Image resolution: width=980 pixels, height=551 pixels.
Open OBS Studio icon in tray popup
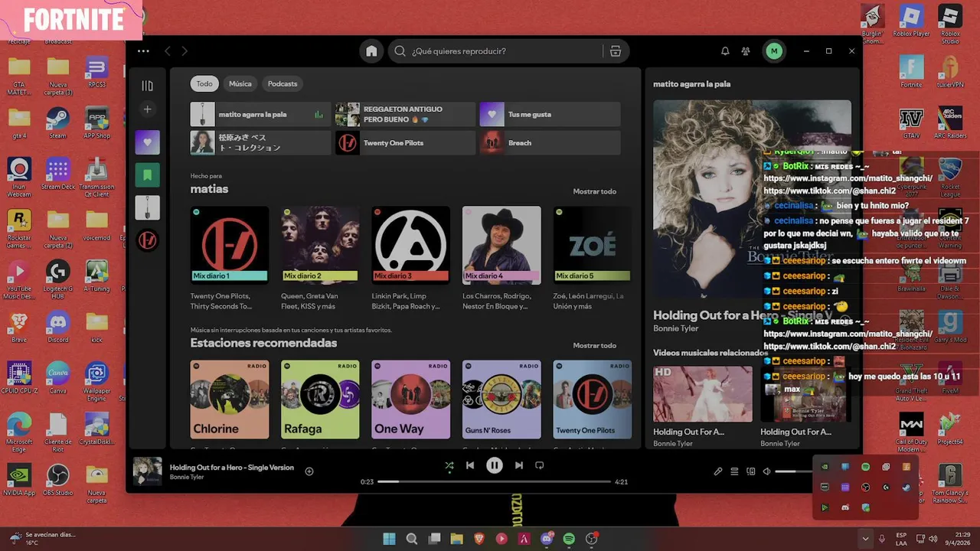click(865, 487)
